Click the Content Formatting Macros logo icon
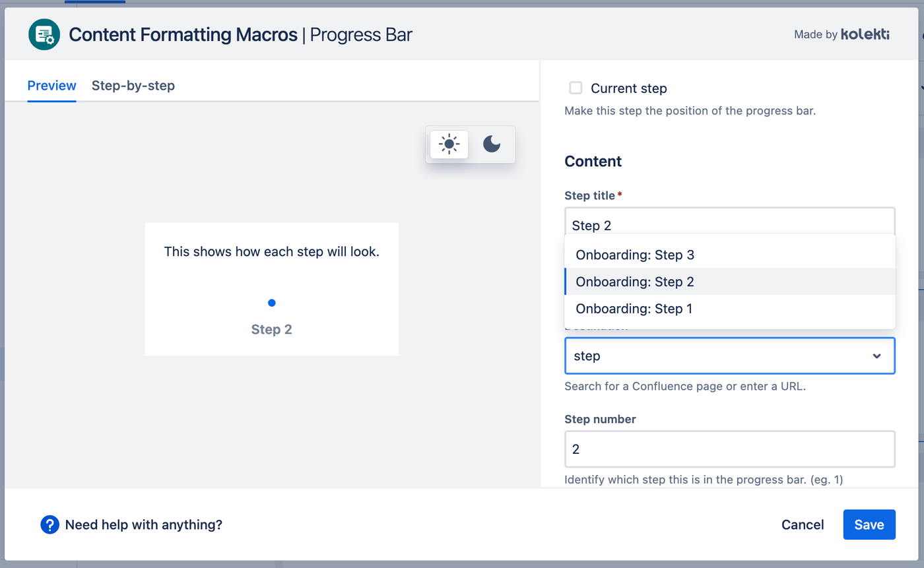Image resolution: width=924 pixels, height=568 pixels. tap(44, 34)
